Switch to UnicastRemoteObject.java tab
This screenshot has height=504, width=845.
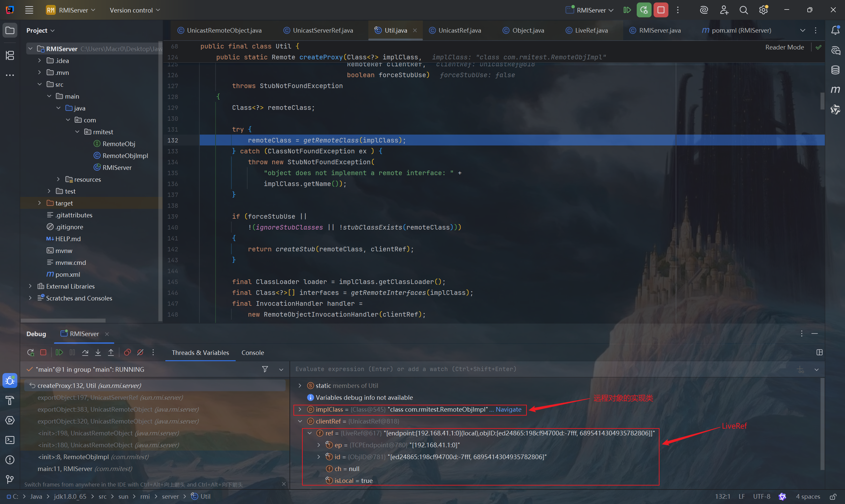[220, 30]
